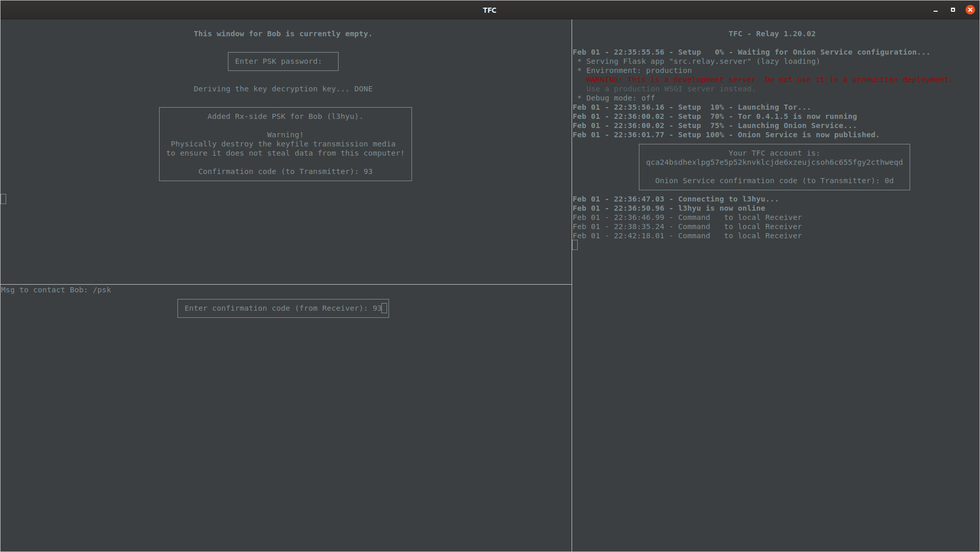The image size is (980, 552).
Task: Click 'Use a production WSGI server instead.' line
Action: tap(670, 89)
